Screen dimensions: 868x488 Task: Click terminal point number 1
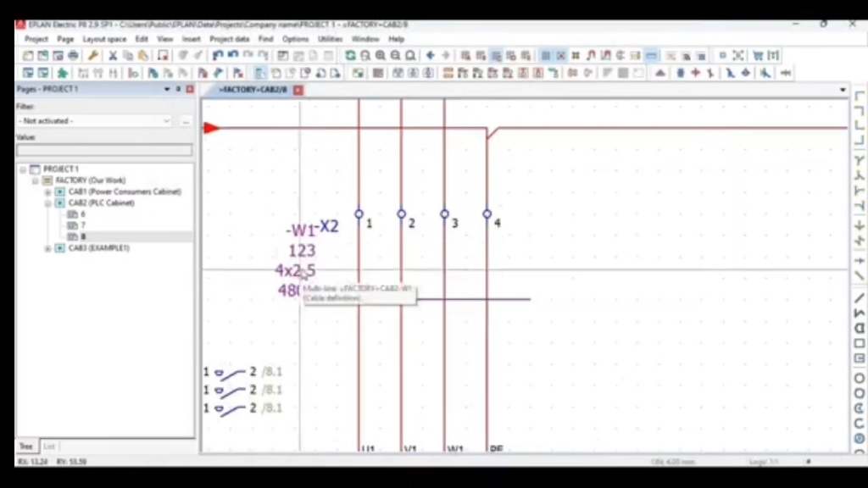359,213
